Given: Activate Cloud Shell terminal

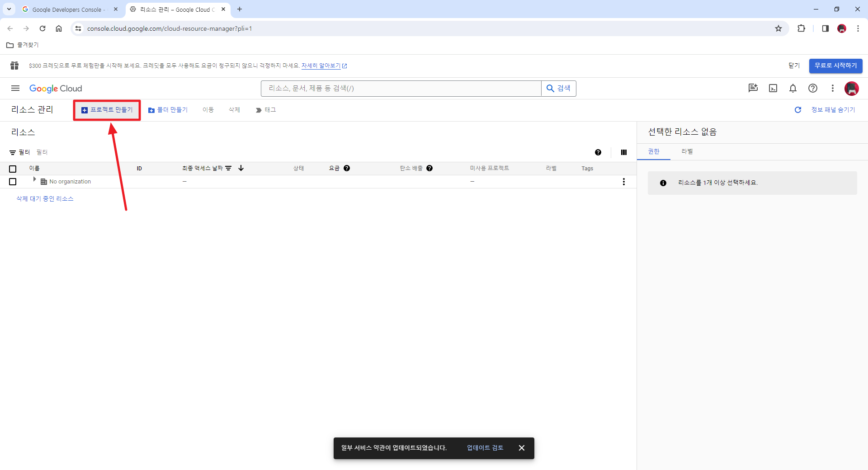Looking at the screenshot, I should point(773,88).
